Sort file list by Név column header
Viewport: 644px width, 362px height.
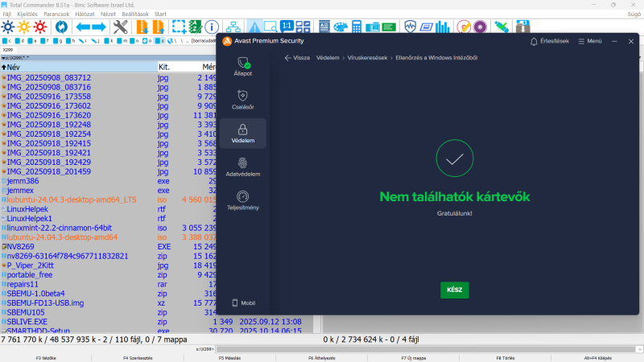coord(79,67)
